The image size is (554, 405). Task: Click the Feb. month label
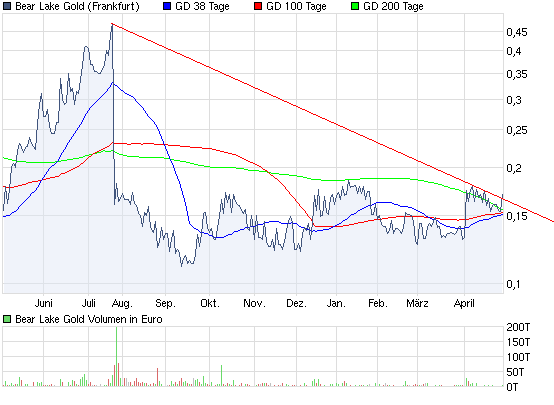pos(378,303)
